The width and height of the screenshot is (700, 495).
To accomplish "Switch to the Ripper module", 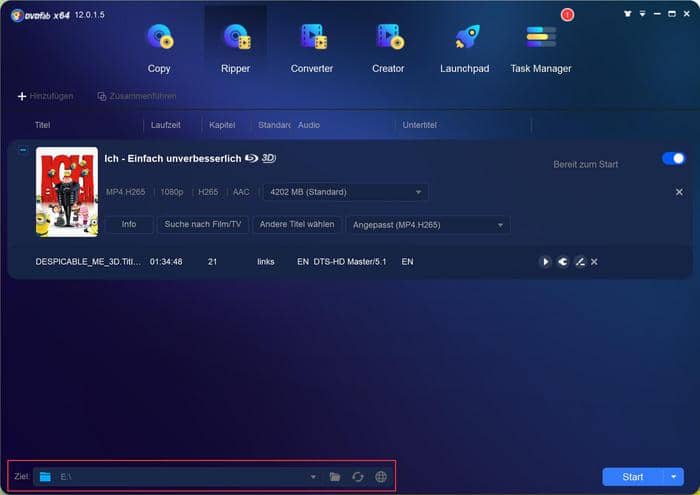I will (x=235, y=48).
